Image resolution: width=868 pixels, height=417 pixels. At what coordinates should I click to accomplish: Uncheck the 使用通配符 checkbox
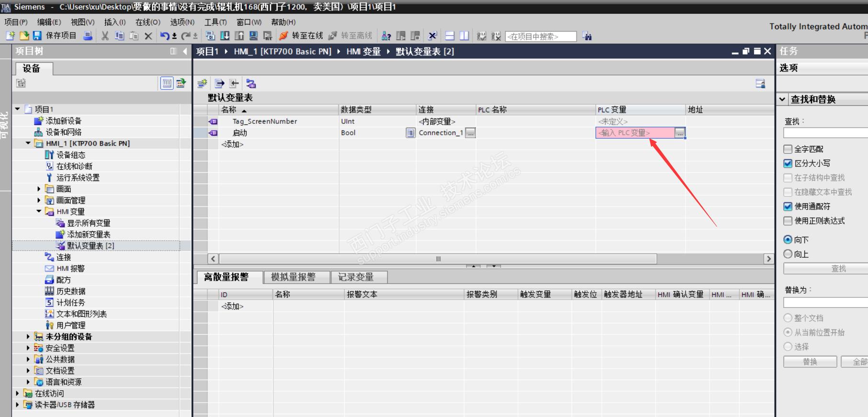coord(788,207)
